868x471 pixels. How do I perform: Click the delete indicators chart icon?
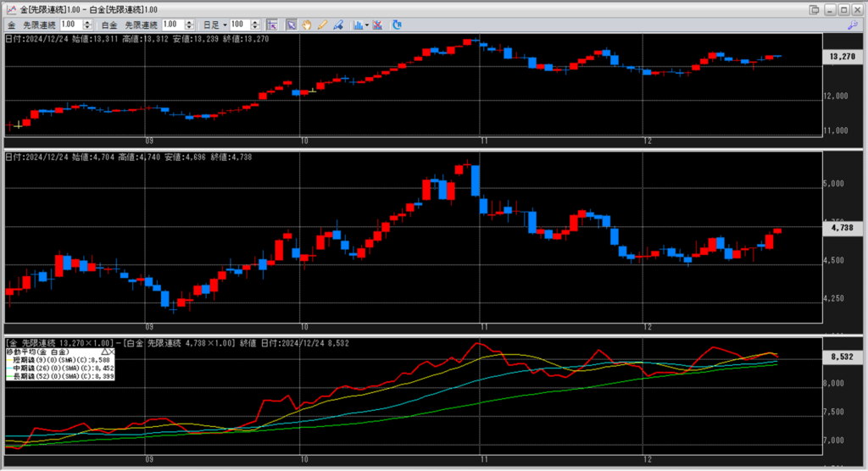point(377,25)
